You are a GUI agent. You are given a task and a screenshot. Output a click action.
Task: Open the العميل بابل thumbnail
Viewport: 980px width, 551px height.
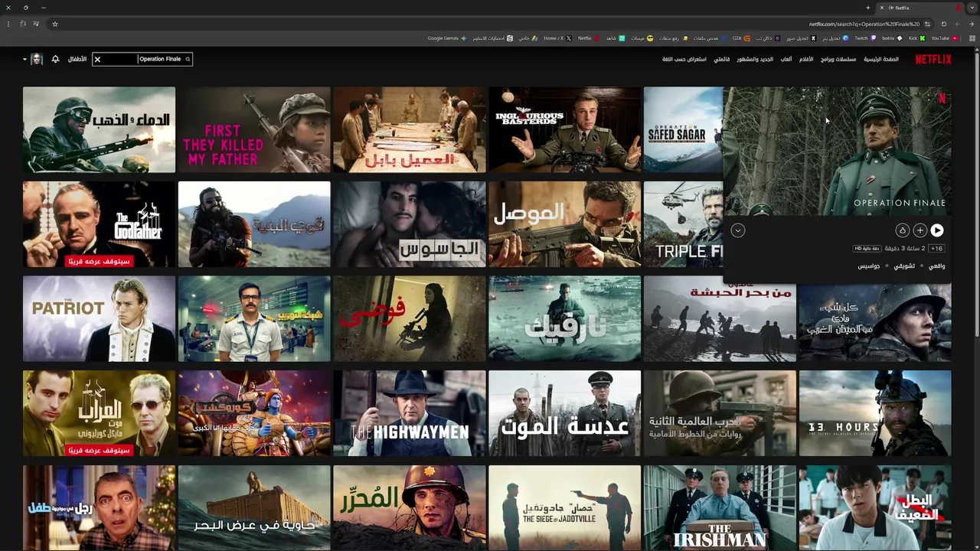click(410, 129)
